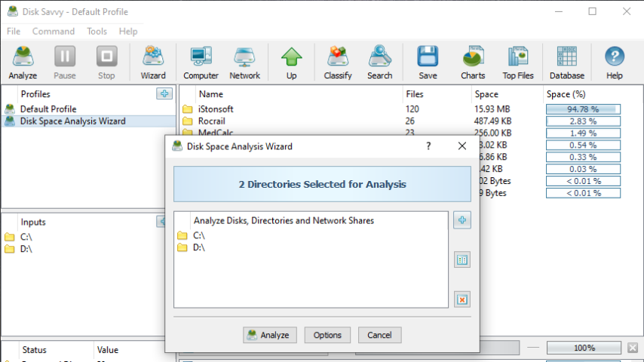Click the 0.33 % space bar
The height and width of the screenshot is (362, 644).
[x=583, y=157]
